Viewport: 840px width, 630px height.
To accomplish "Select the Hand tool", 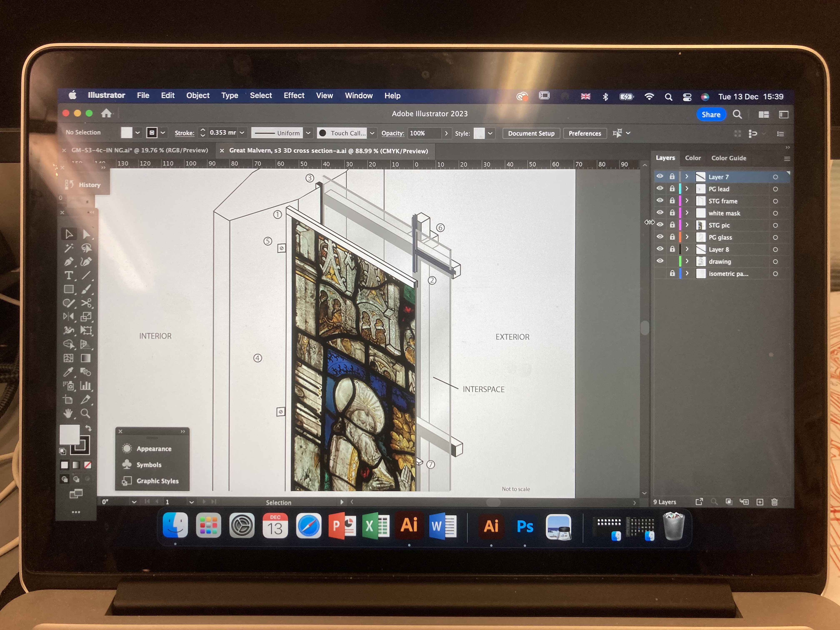I will [68, 413].
